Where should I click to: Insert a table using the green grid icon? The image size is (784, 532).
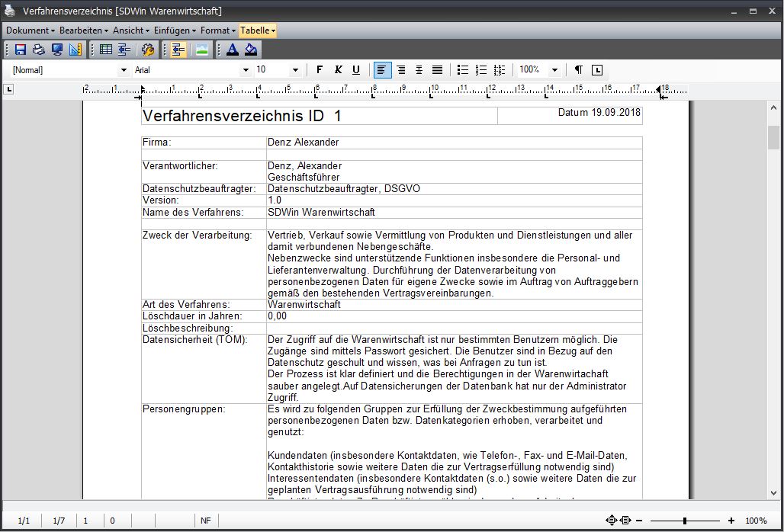coord(105,50)
